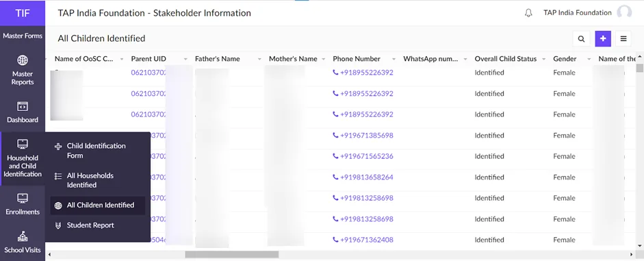Click the Mother's Name header text
644x261 pixels.
[293, 59]
